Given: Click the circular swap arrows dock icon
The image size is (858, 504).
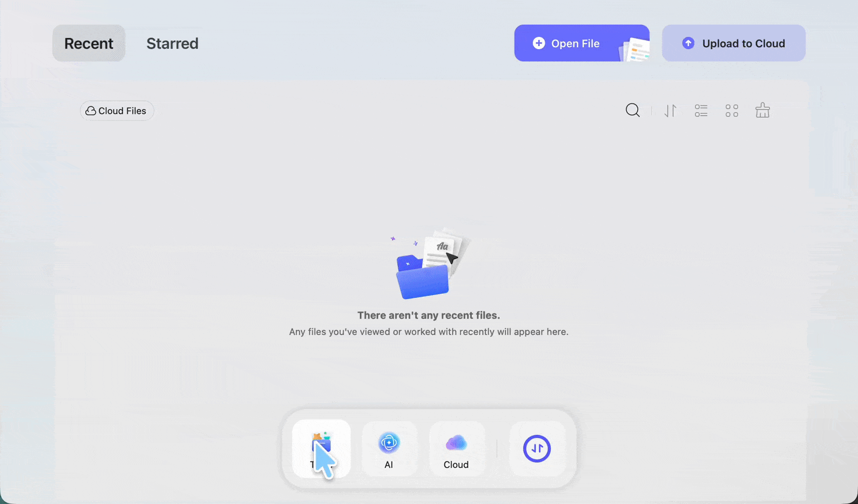Looking at the screenshot, I should (x=537, y=449).
